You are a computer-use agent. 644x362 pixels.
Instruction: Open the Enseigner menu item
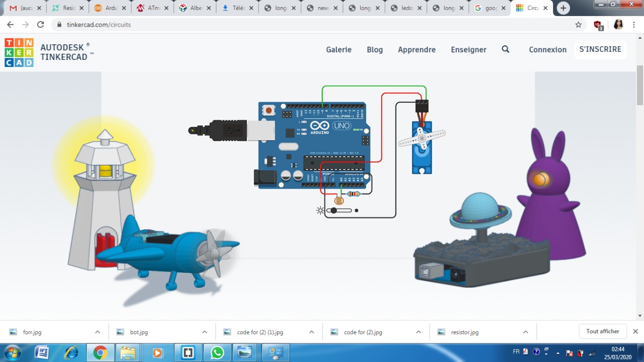pyautogui.click(x=468, y=49)
